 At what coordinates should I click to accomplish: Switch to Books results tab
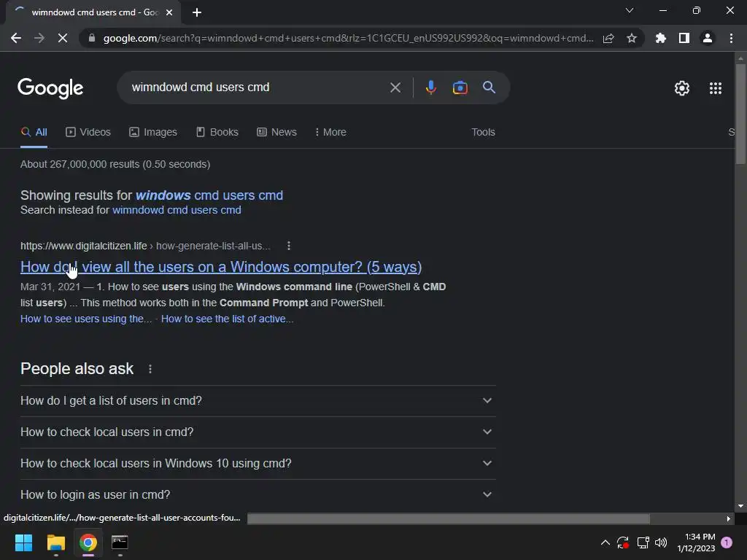point(217,133)
